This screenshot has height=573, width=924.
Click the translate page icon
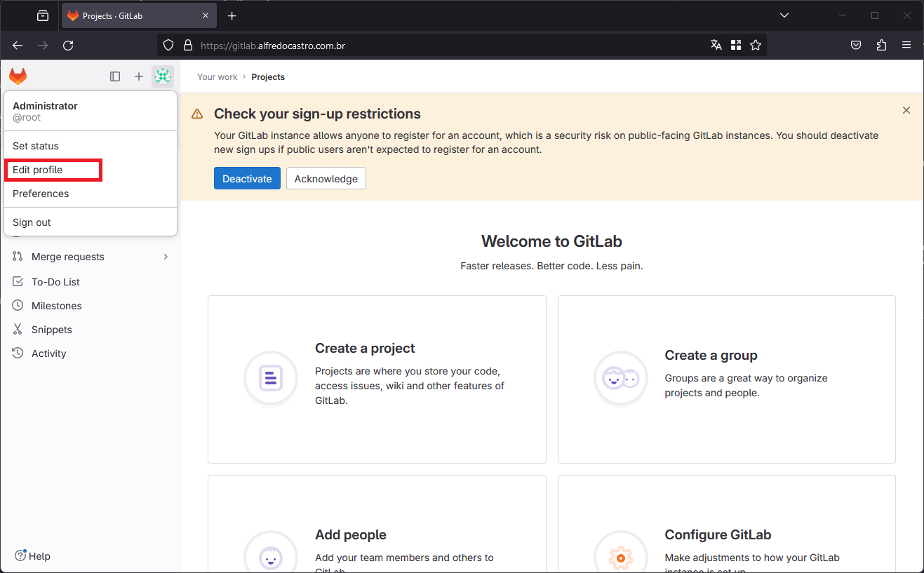click(716, 45)
